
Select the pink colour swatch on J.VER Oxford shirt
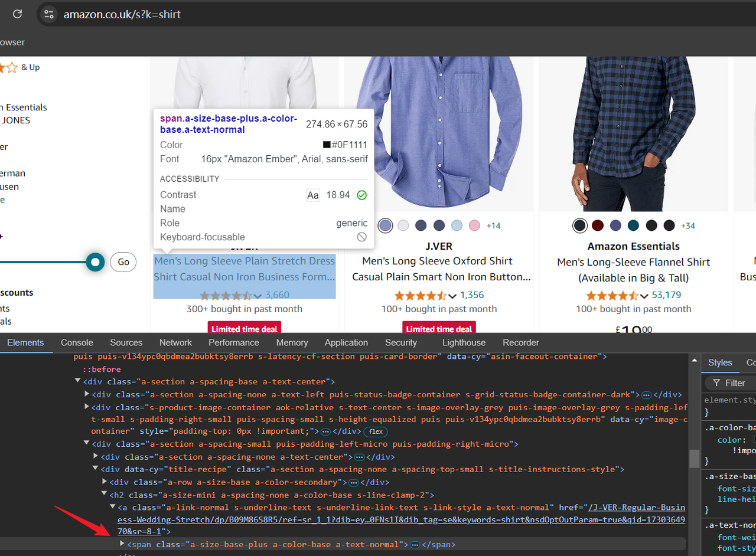[x=474, y=225]
